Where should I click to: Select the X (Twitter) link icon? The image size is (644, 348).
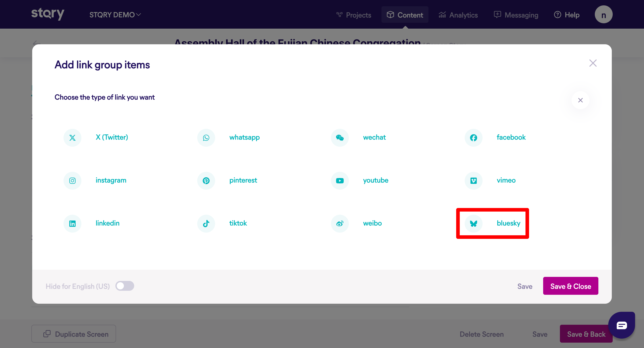[x=72, y=138]
